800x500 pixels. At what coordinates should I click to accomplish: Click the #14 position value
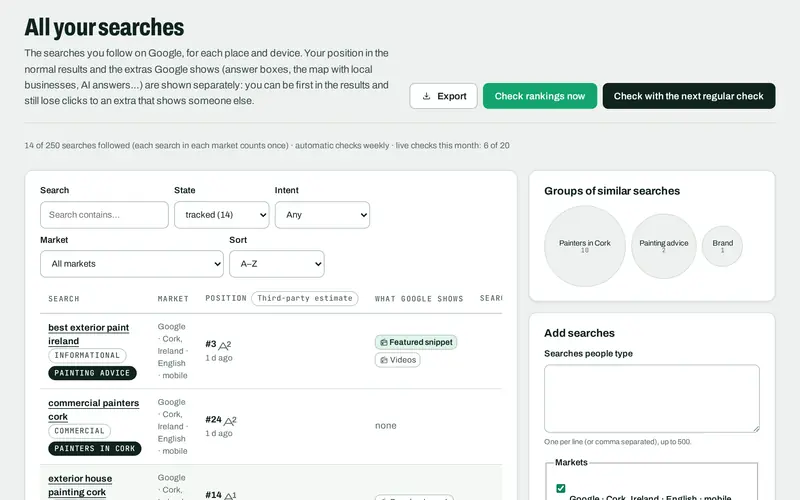click(213, 495)
